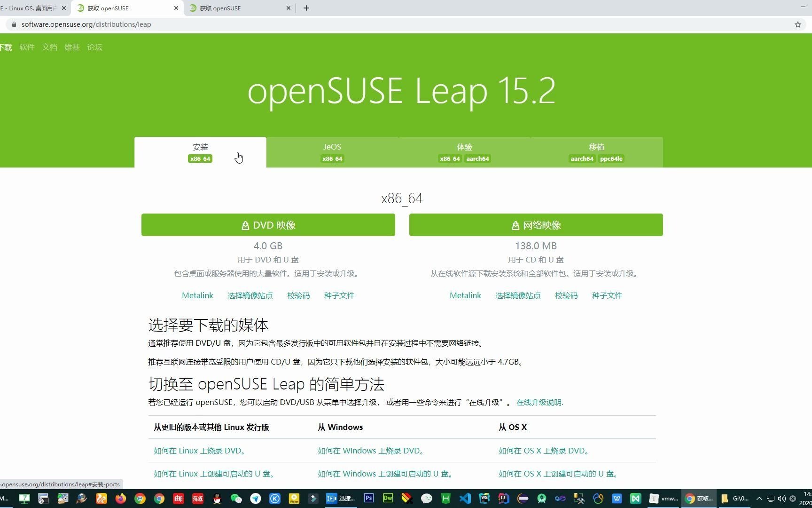The height and width of the screenshot is (508, 812).
Task: Select the JeOS tab
Action: 332,152
